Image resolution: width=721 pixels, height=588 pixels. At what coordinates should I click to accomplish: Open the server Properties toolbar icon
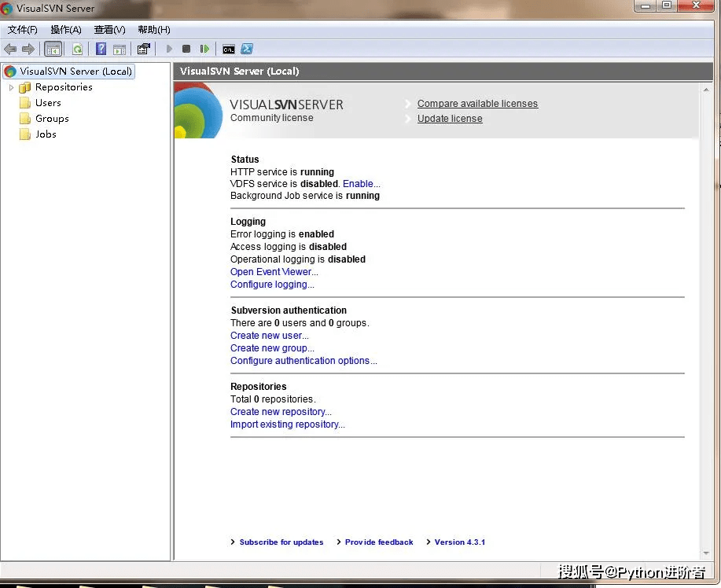(143, 49)
